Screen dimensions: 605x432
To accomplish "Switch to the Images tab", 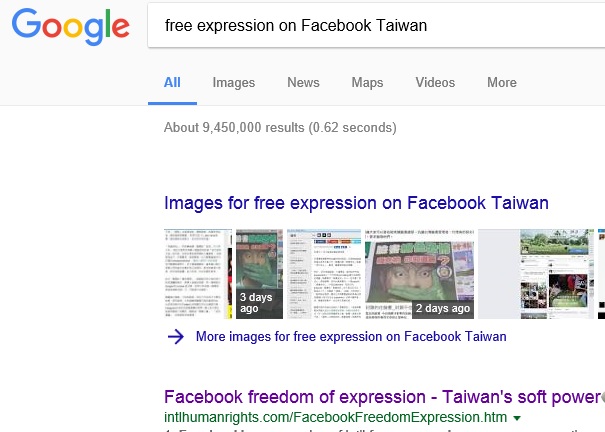I will 233,83.
